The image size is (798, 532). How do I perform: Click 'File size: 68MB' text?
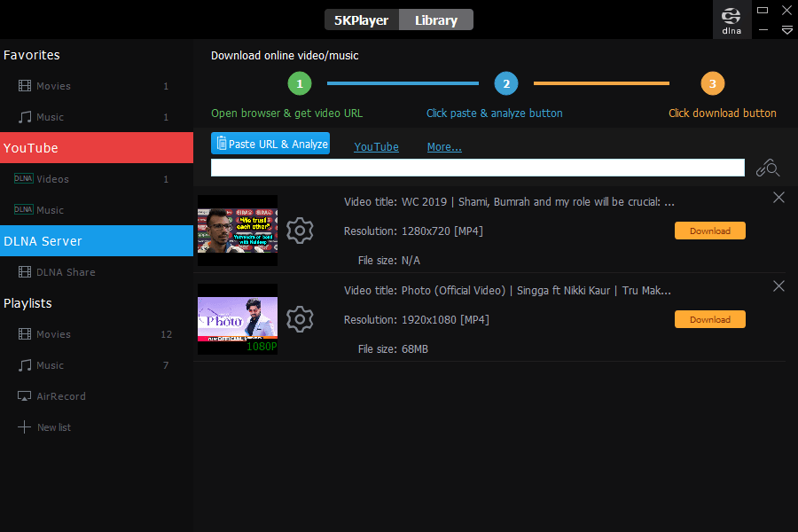pyautogui.click(x=393, y=349)
